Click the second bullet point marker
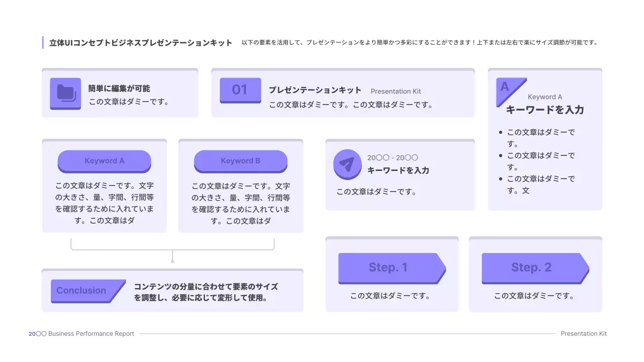The image size is (644, 362). [501, 155]
